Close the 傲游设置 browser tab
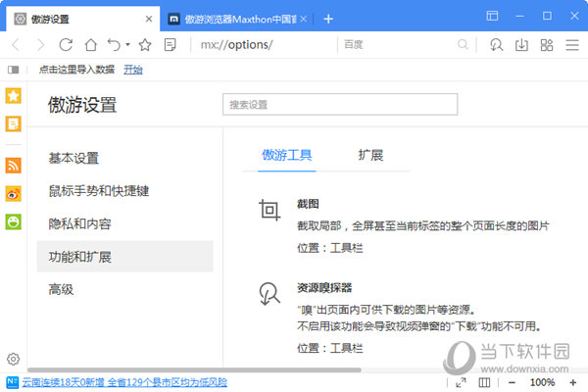The height and width of the screenshot is (392, 588). 149,19
